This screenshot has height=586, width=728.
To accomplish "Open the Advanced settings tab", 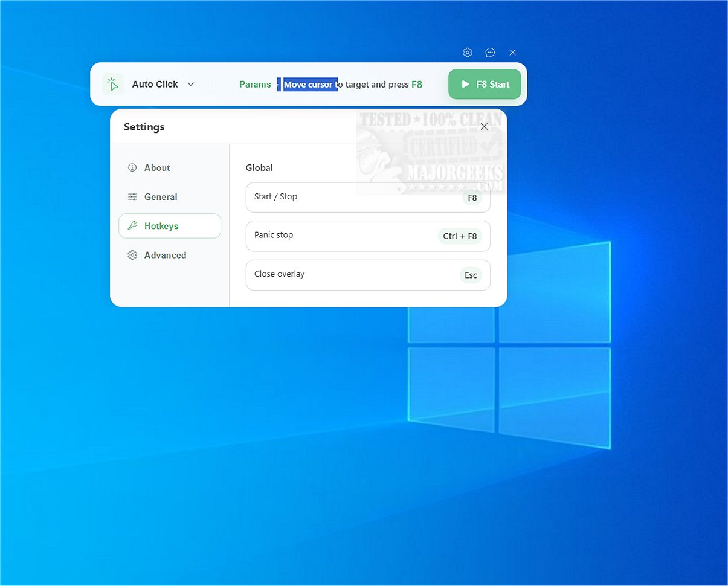I will pyautogui.click(x=170, y=255).
